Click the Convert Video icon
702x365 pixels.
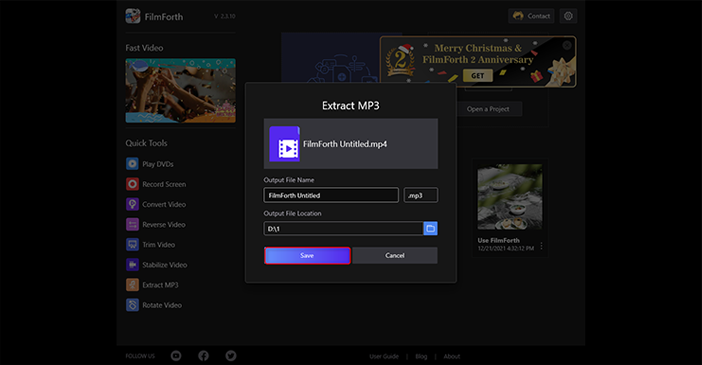tap(133, 204)
